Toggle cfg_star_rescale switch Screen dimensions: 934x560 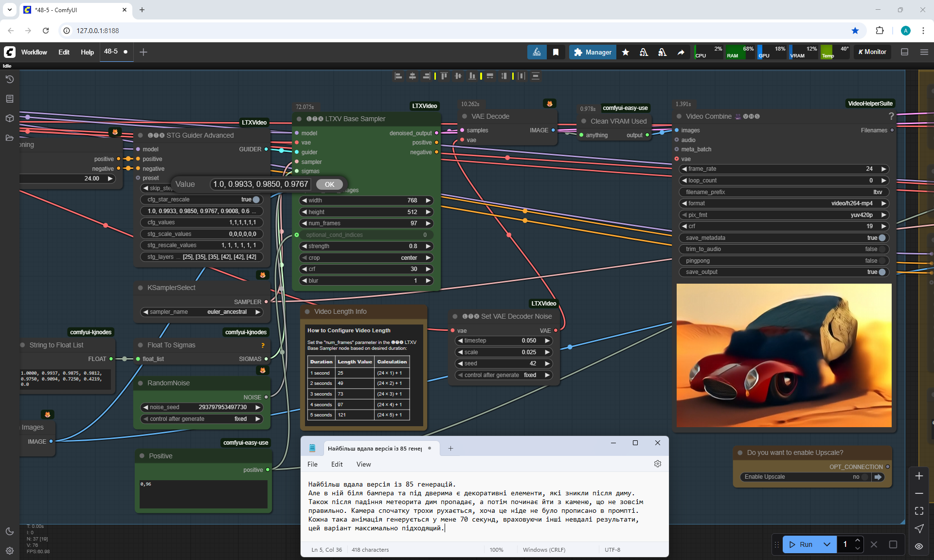[x=255, y=199]
